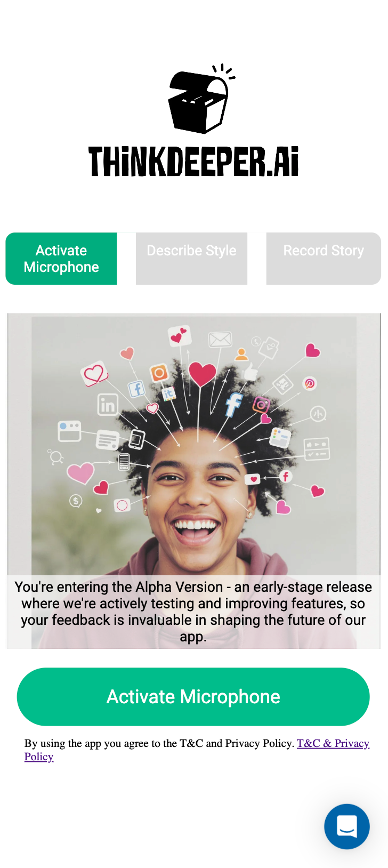388x868 pixels.
Task: Select the Activate Microphone step tab
Action: click(x=61, y=259)
